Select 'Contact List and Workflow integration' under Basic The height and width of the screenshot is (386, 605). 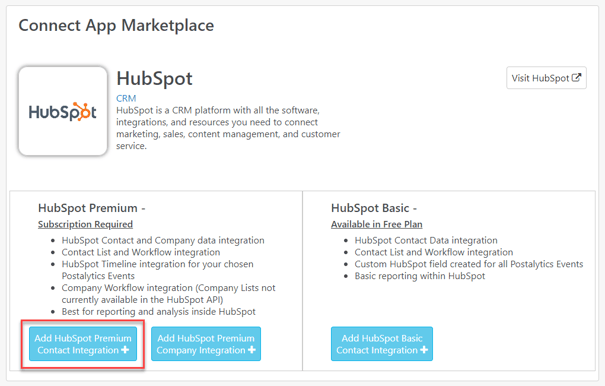click(434, 252)
